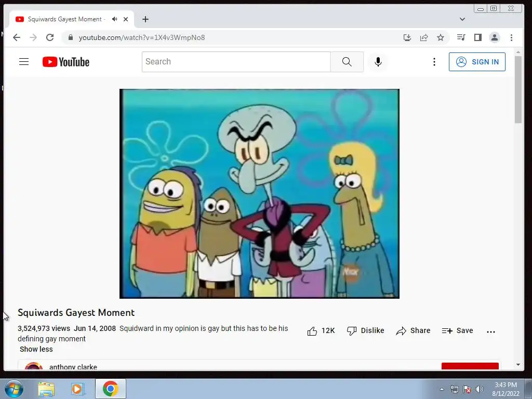Open media controls icon in toolbar
This screenshot has height=399, width=532.
[461, 37]
